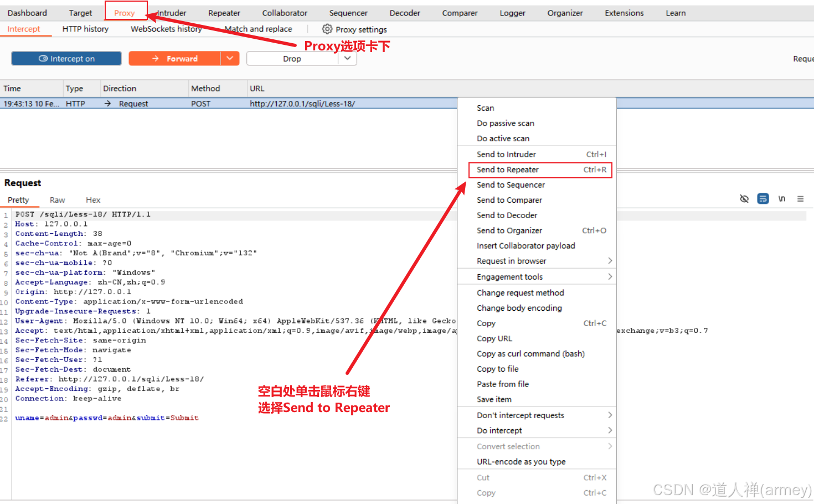Sort table by Direction column header
The height and width of the screenshot is (504, 814).
144,88
